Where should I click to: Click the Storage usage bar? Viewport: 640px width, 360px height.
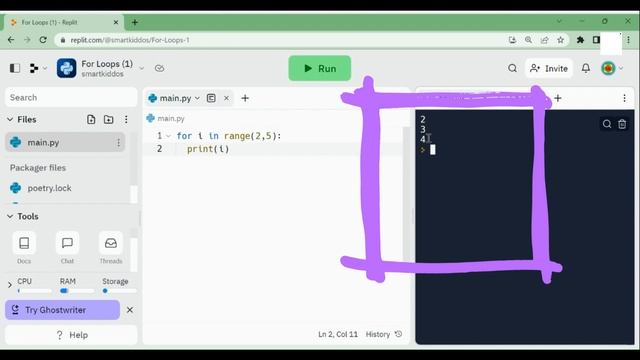[119, 291]
